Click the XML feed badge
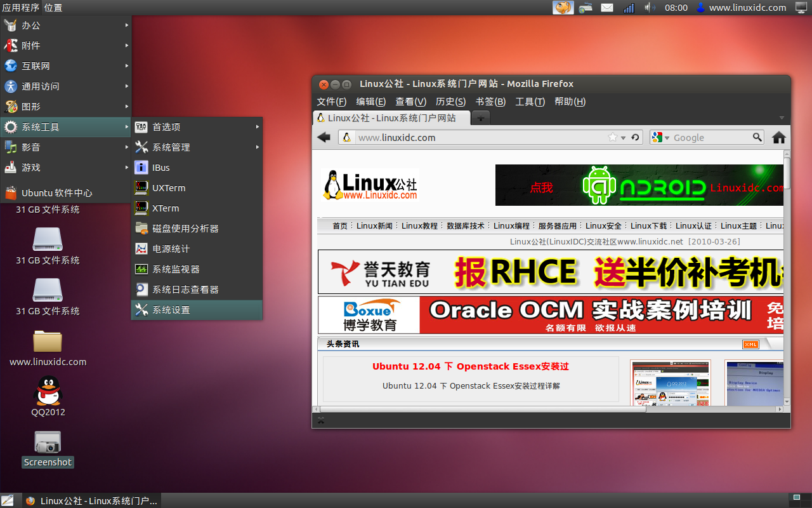 pos(750,344)
